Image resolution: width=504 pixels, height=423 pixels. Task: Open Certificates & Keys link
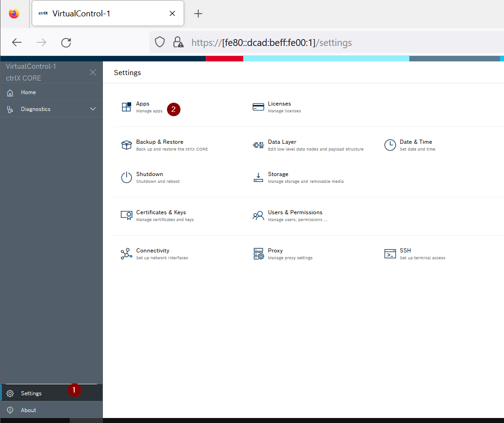pos(161,212)
